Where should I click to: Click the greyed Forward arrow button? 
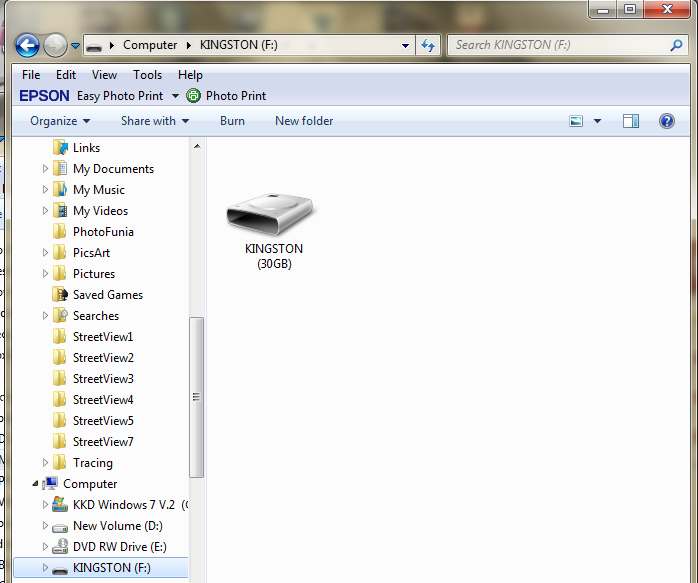[55, 45]
